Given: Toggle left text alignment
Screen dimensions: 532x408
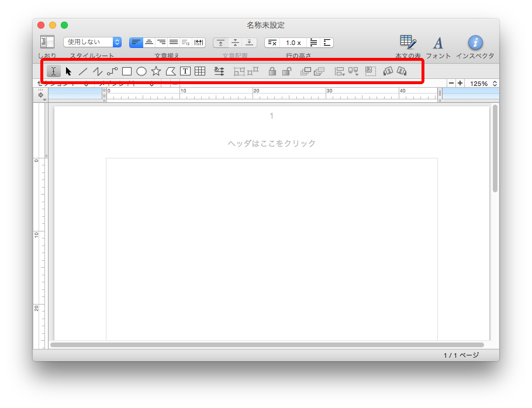Looking at the screenshot, I should coord(136,42).
